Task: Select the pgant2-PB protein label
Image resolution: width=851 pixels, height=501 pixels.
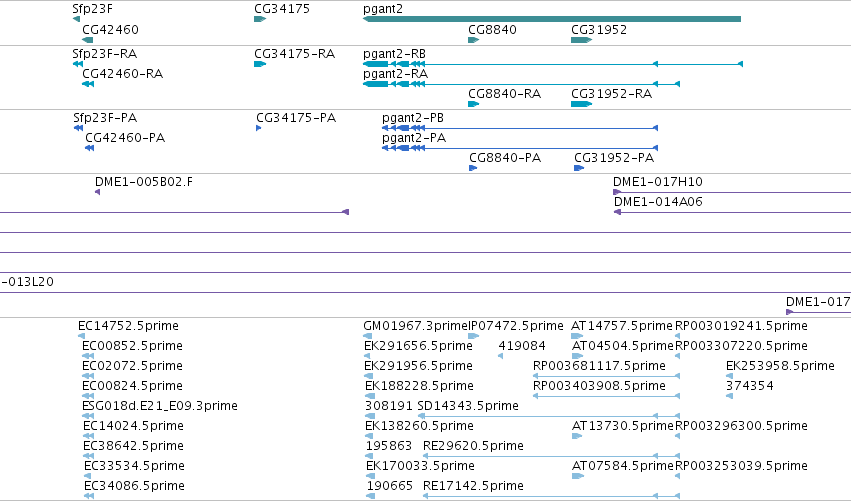Action: pyautogui.click(x=412, y=118)
